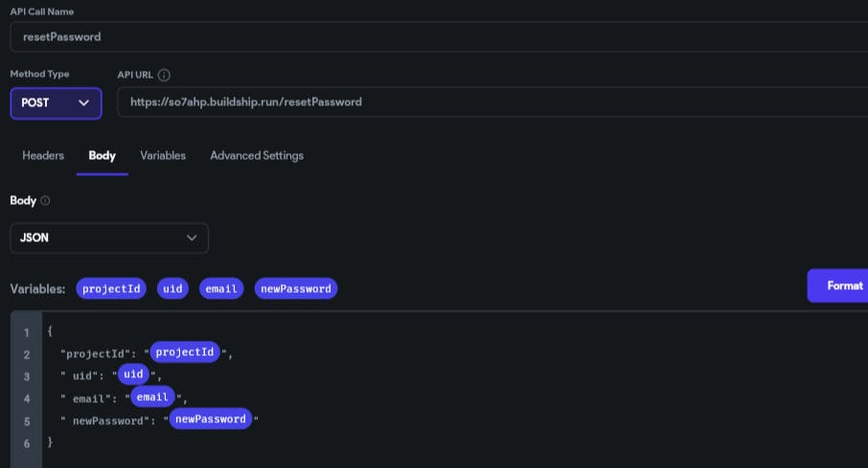Go to Advanced Settings tab
868x468 pixels.
coord(257,155)
